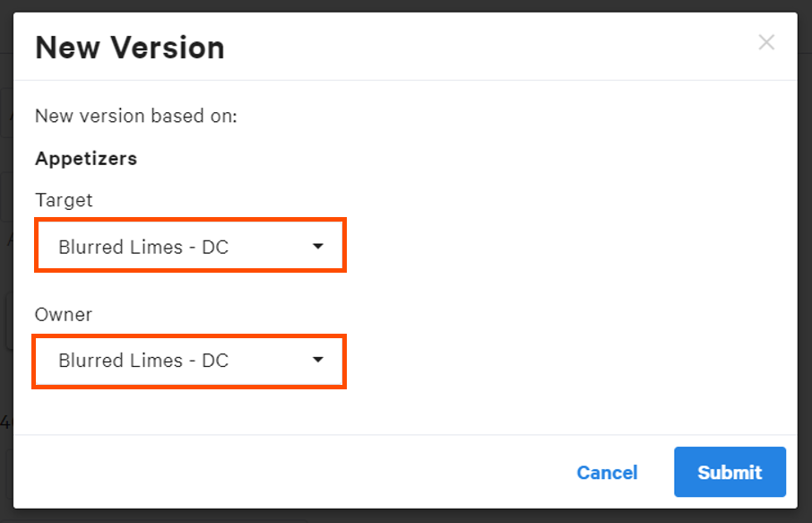This screenshot has height=523, width=812.
Task: Click the Appetizers label in the dialog
Action: (85, 158)
